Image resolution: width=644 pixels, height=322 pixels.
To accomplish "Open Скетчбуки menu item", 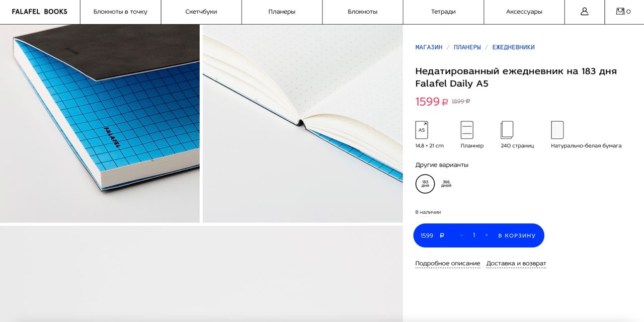I will 201,12.
